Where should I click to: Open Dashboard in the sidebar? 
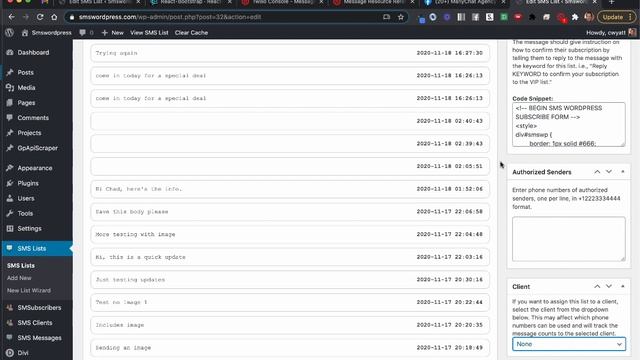click(x=33, y=53)
